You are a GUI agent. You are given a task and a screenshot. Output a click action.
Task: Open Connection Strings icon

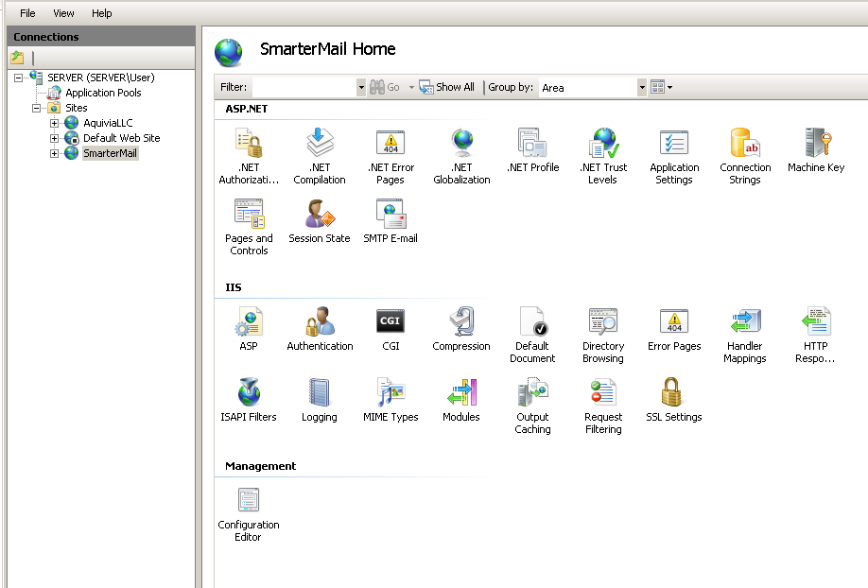tap(745, 144)
